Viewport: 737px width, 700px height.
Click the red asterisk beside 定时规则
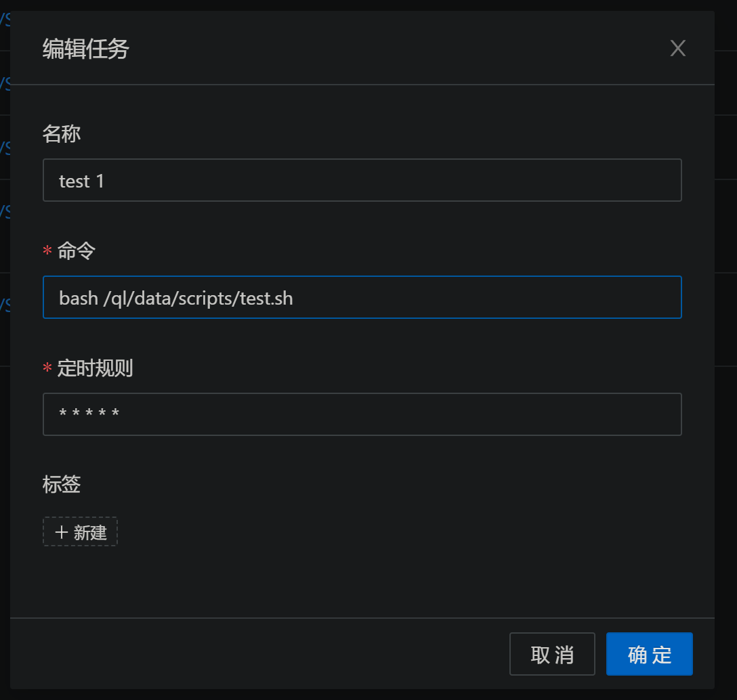click(46, 368)
